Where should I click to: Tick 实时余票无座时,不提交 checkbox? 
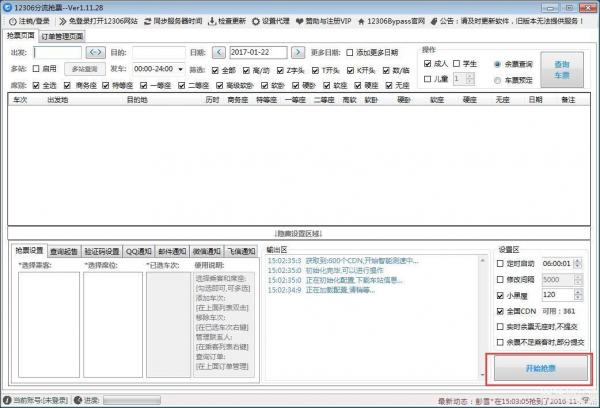point(500,326)
